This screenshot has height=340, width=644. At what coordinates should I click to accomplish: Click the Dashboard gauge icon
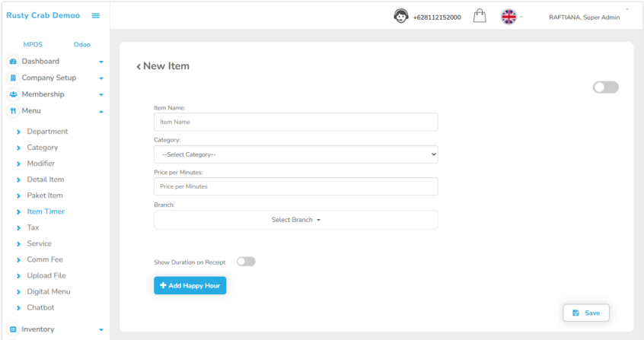pos(13,62)
